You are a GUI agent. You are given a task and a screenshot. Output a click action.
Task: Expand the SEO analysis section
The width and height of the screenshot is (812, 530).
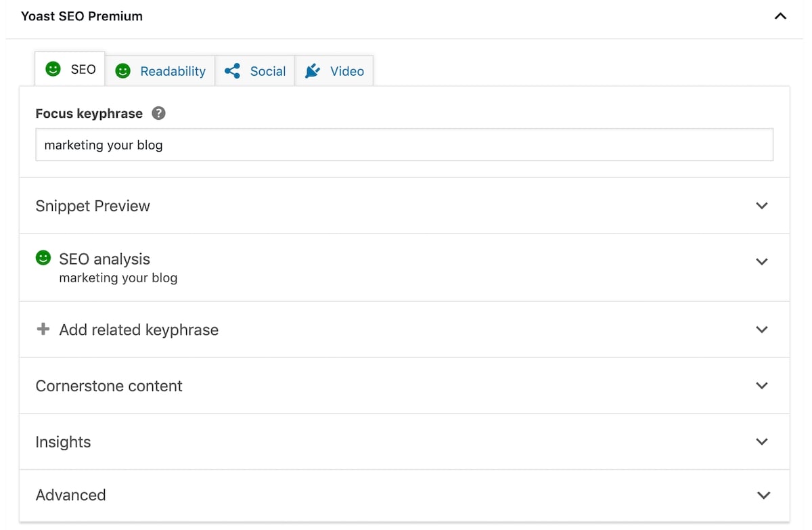762,262
